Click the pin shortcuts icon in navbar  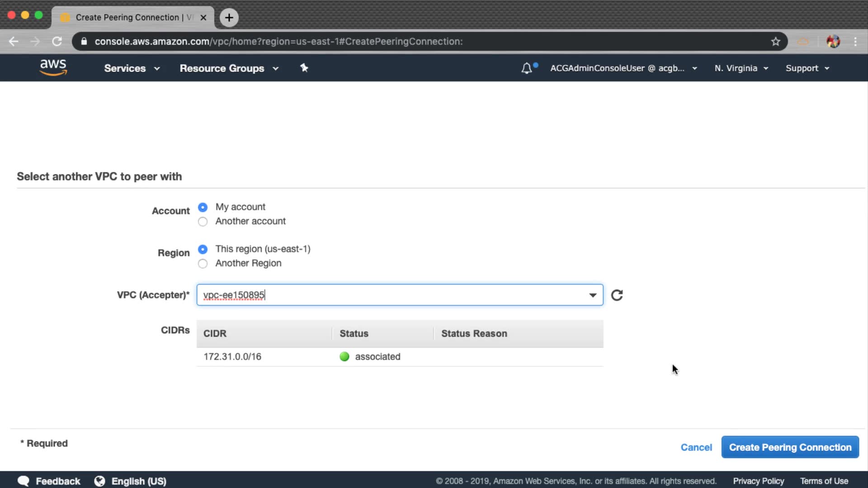point(304,68)
